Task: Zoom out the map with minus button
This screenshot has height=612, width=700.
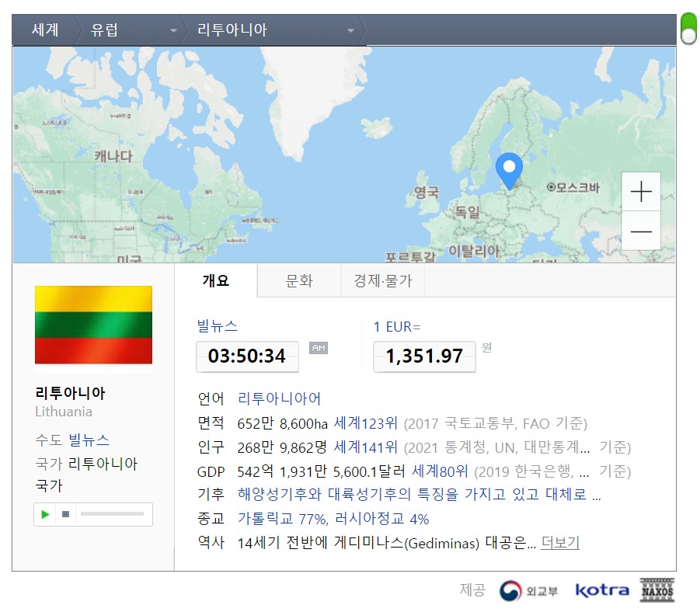Action: pos(641,231)
